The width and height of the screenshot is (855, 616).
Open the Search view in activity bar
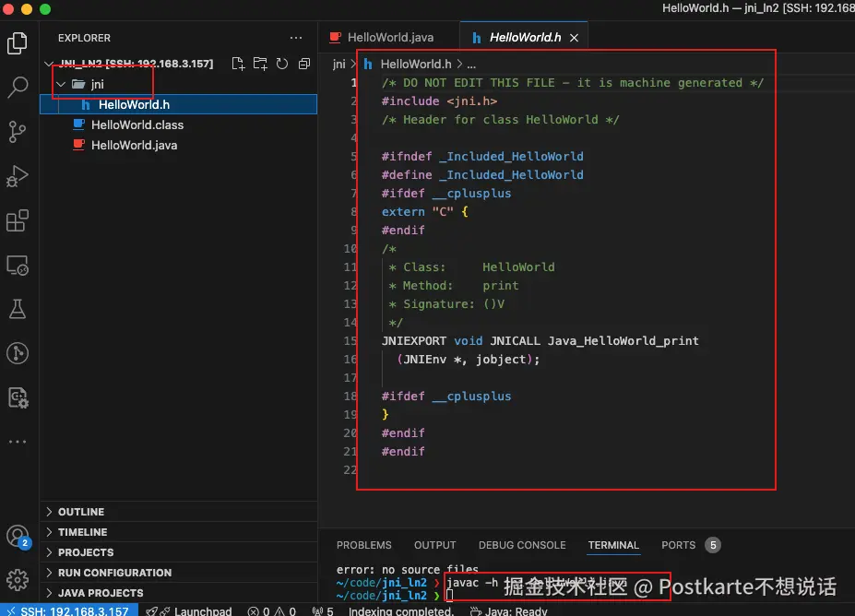click(18, 89)
